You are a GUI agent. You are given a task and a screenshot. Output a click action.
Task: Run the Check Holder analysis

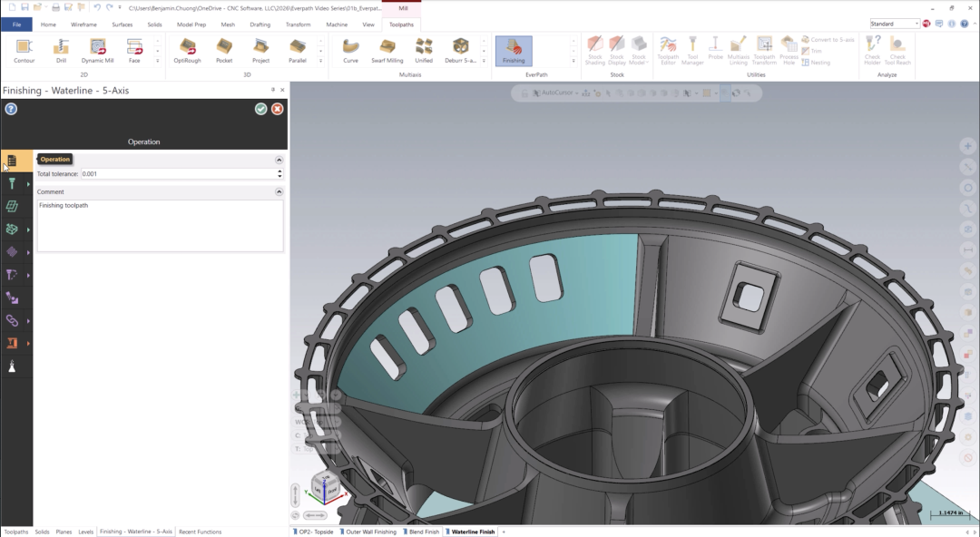pyautogui.click(x=873, y=51)
